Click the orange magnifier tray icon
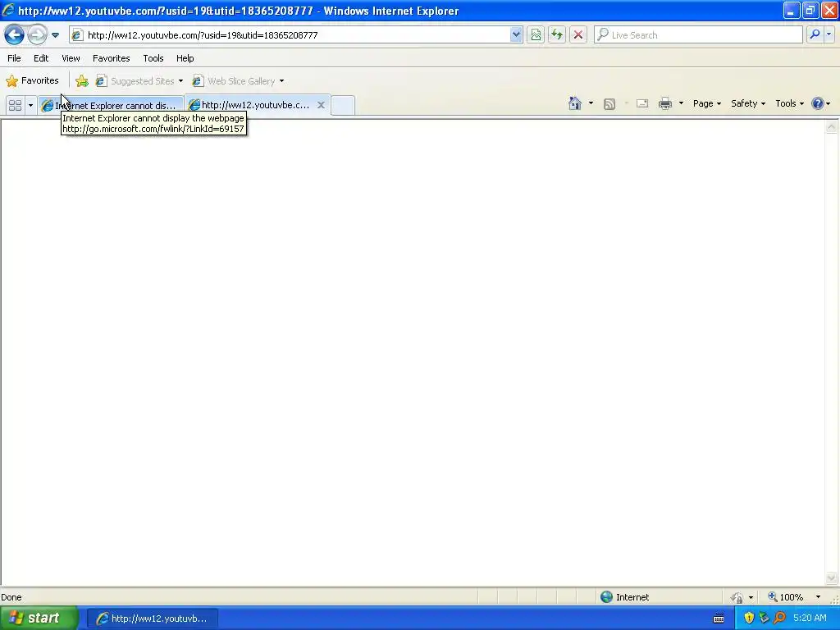 tap(779, 619)
